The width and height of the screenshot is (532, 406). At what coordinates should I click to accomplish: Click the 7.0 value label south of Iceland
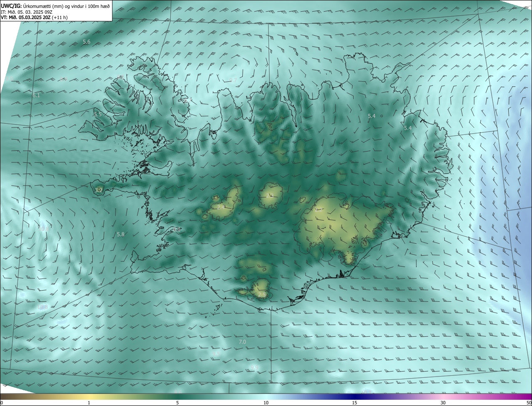click(x=243, y=342)
